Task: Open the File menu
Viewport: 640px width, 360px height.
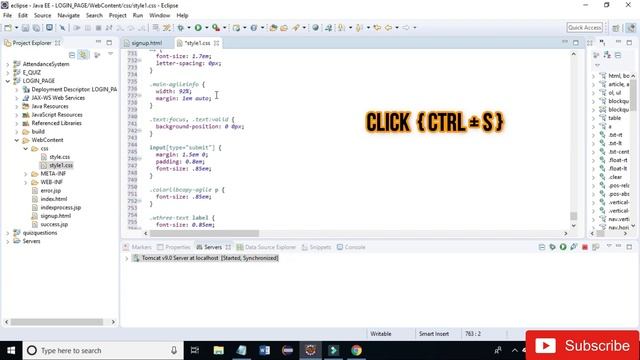Action: 7,15
